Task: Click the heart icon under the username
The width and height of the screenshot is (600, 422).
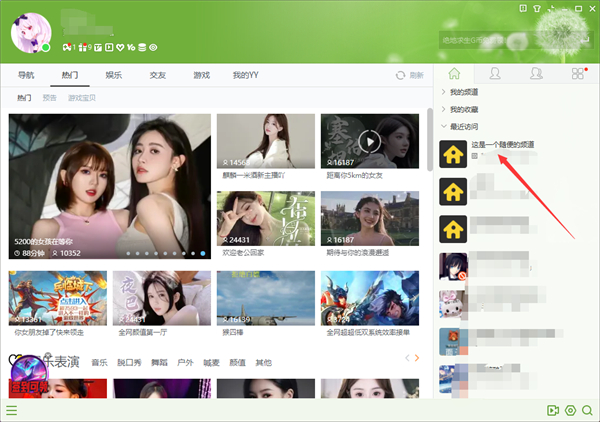Action: point(120,47)
